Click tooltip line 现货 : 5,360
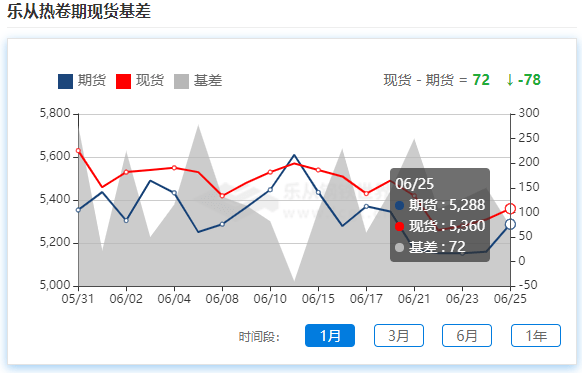582x373 pixels. [440, 226]
